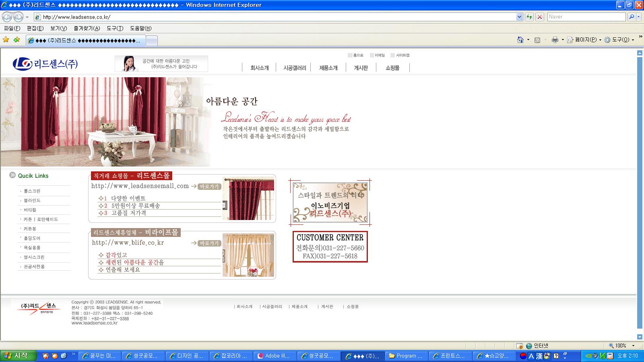Click the browser Back arrow button
The width and height of the screenshot is (644, 362).
pyautogui.click(x=7, y=17)
